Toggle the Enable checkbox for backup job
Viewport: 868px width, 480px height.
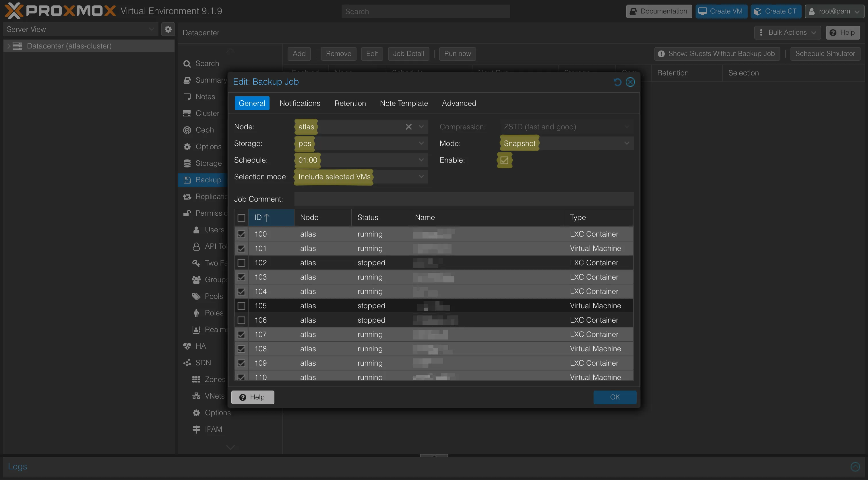click(x=504, y=160)
